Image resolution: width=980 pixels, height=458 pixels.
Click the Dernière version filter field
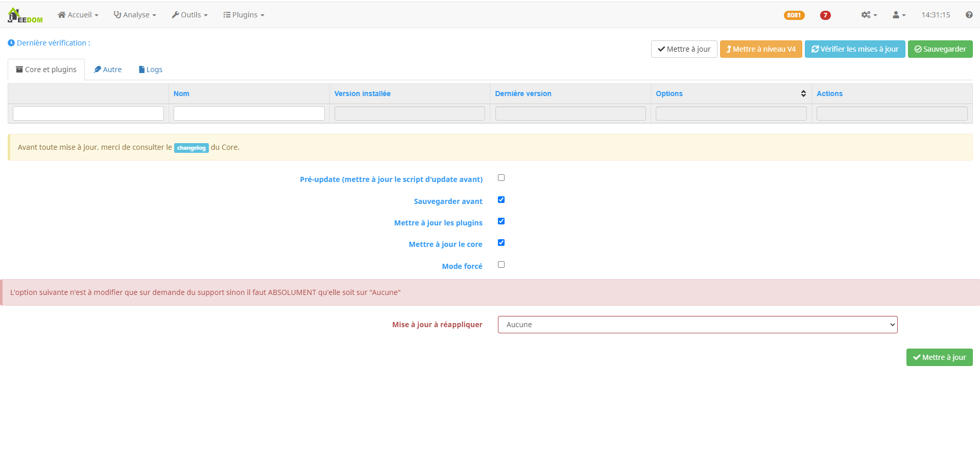[x=570, y=113]
